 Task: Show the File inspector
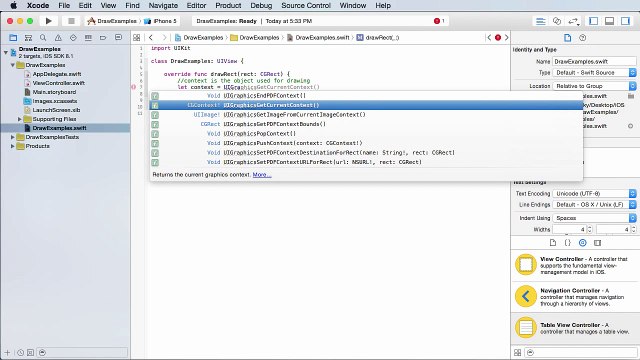click(x=567, y=38)
